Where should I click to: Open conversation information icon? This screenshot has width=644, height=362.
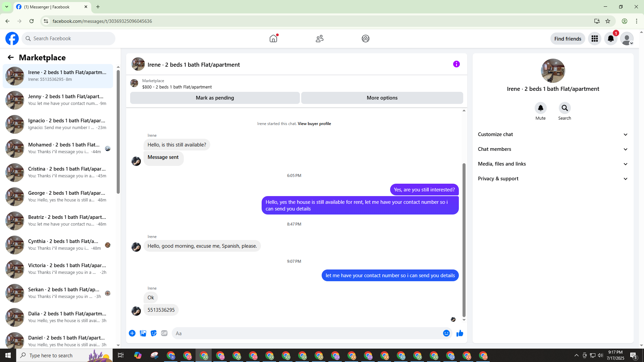[457, 64]
